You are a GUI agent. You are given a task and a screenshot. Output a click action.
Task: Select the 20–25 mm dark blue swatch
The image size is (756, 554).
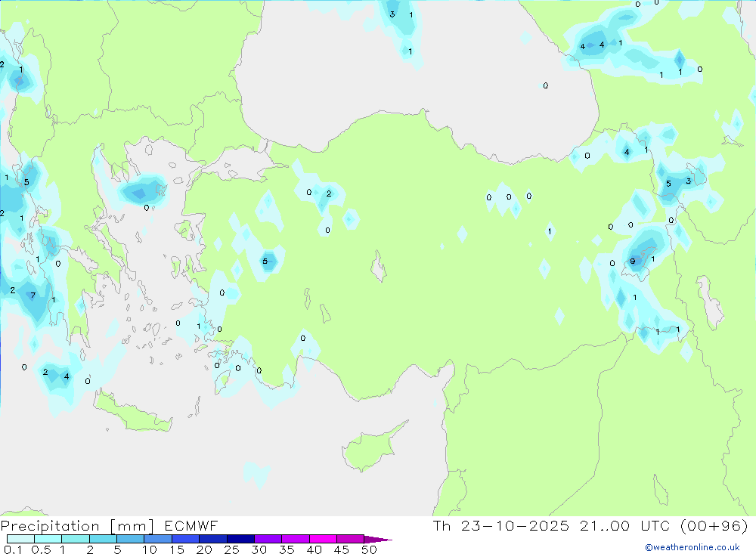click(x=212, y=539)
